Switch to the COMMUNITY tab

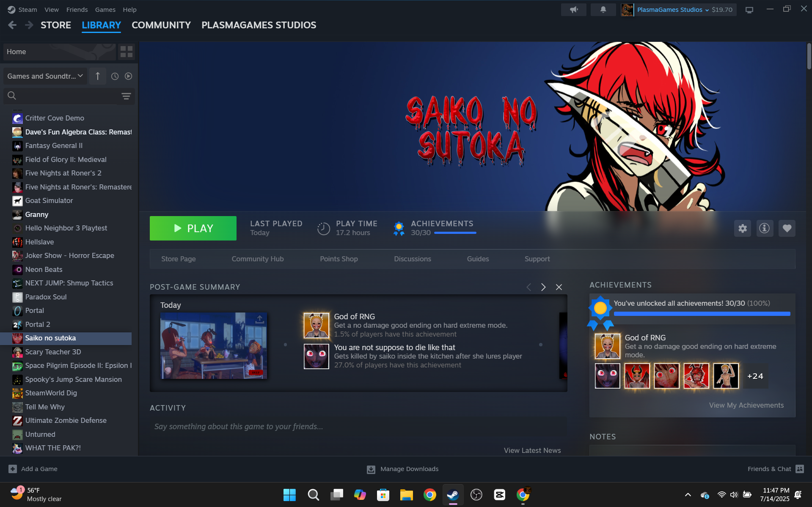coord(161,25)
